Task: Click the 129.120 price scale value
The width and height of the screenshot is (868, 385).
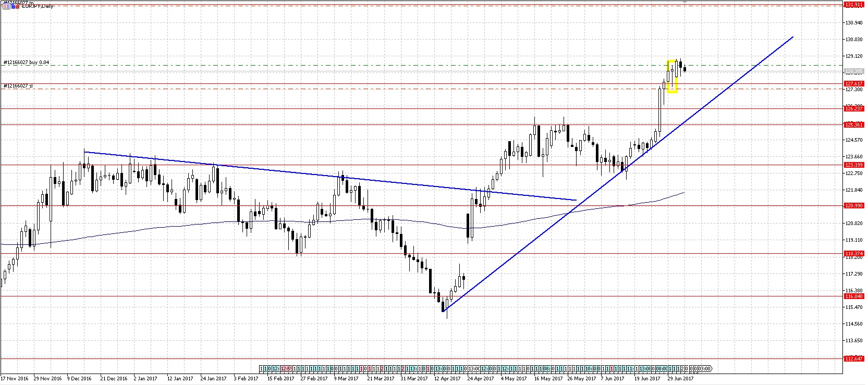Action: tap(854, 56)
